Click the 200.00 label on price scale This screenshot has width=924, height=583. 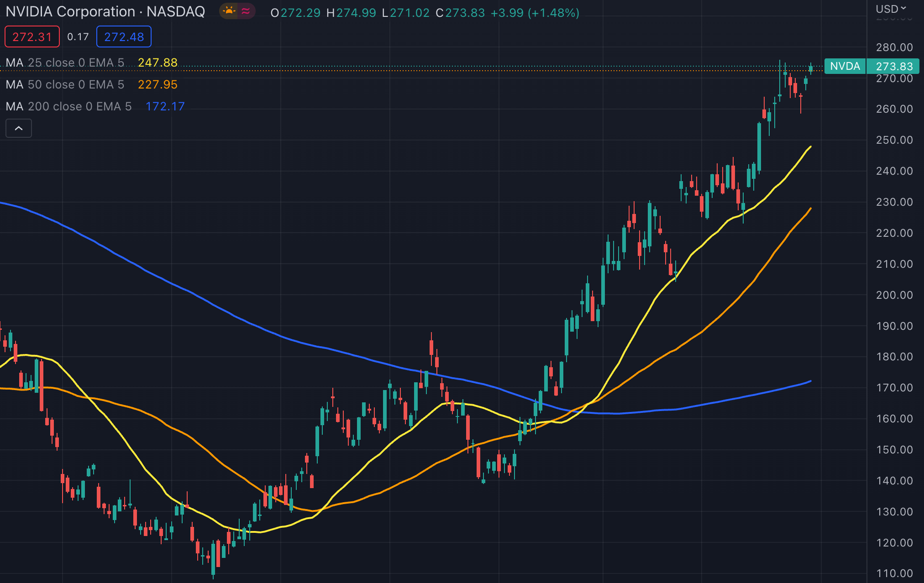point(894,295)
